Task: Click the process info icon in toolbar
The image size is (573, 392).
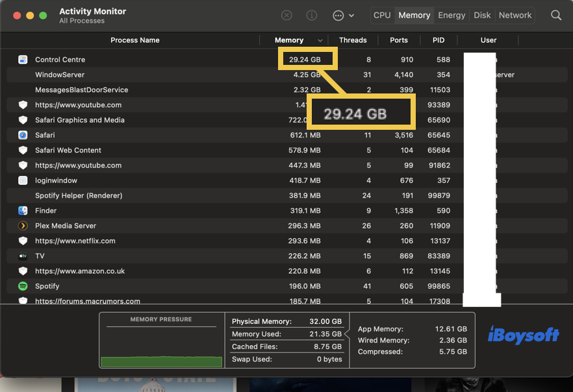Action: tap(312, 15)
